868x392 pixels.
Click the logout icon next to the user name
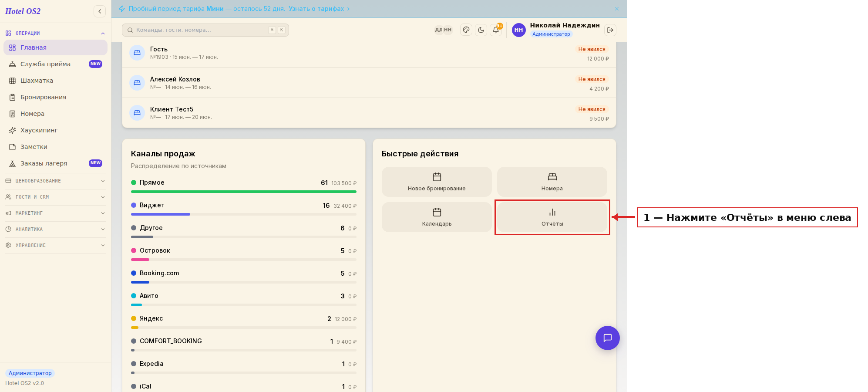coord(610,30)
